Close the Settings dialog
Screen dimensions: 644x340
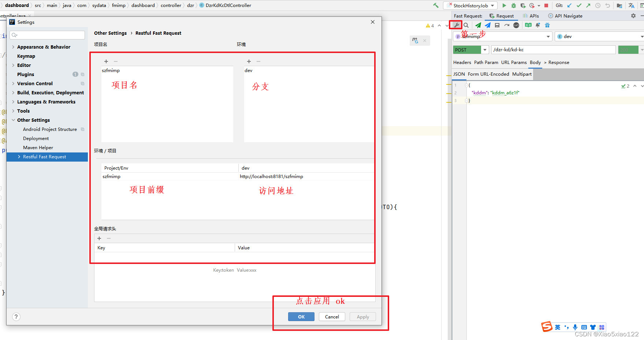373,22
